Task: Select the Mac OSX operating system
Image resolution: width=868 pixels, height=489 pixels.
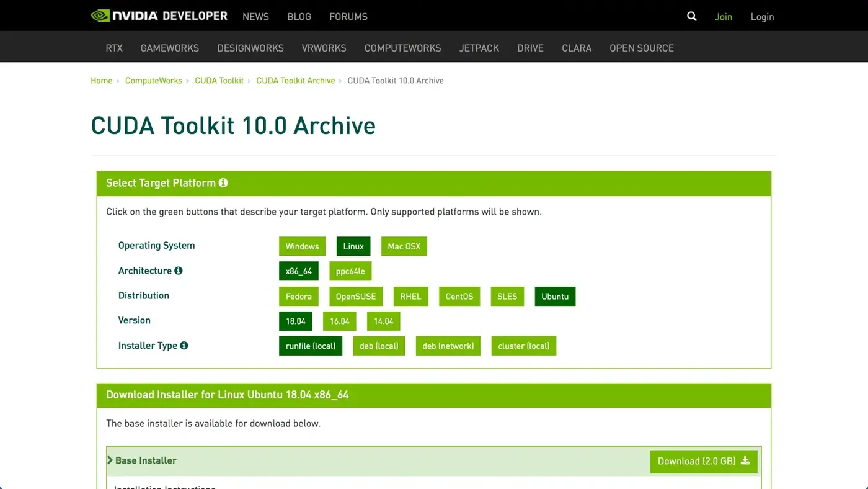Action: pyautogui.click(x=404, y=246)
